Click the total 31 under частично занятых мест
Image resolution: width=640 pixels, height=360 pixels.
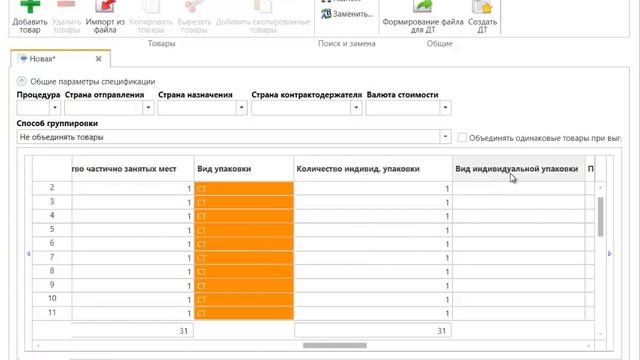(x=133, y=331)
